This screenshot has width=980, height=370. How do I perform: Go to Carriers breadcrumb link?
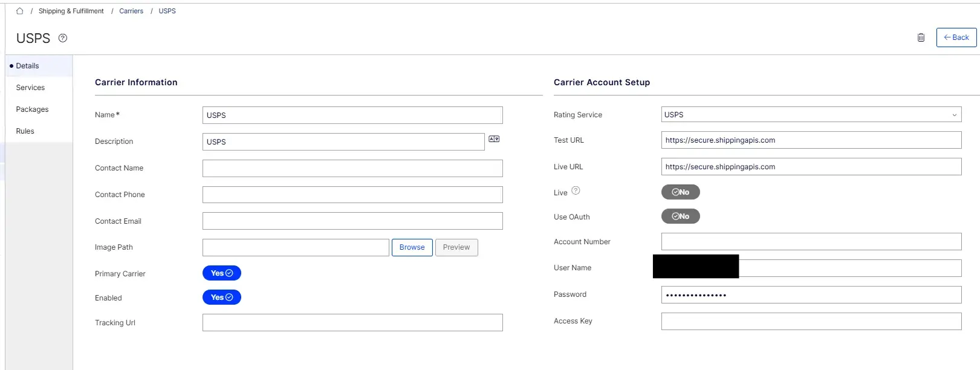click(131, 11)
